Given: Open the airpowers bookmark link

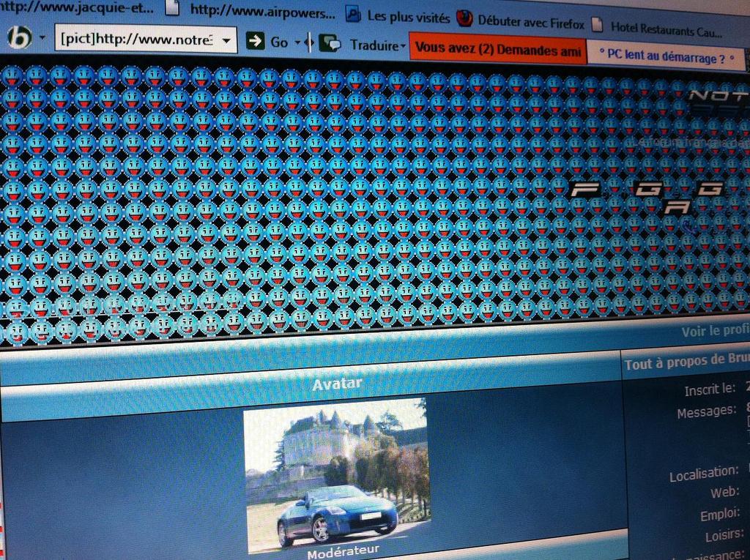Looking at the screenshot, I should point(263,12).
